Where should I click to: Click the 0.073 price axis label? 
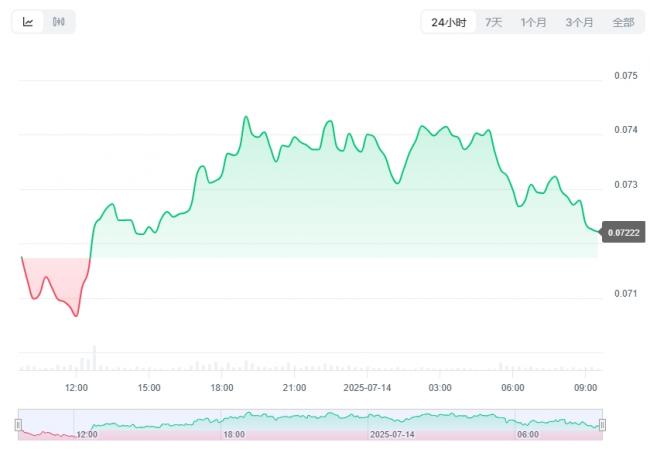tap(626, 184)
